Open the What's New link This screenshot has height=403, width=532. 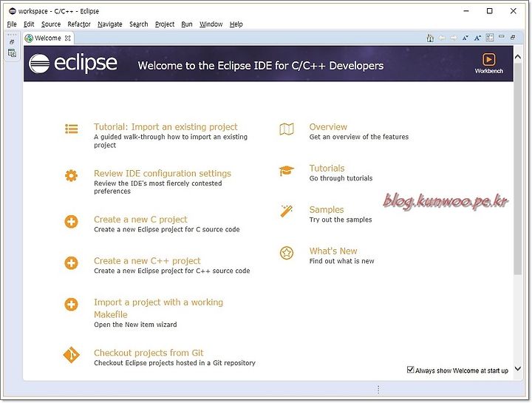click(333, 251)
